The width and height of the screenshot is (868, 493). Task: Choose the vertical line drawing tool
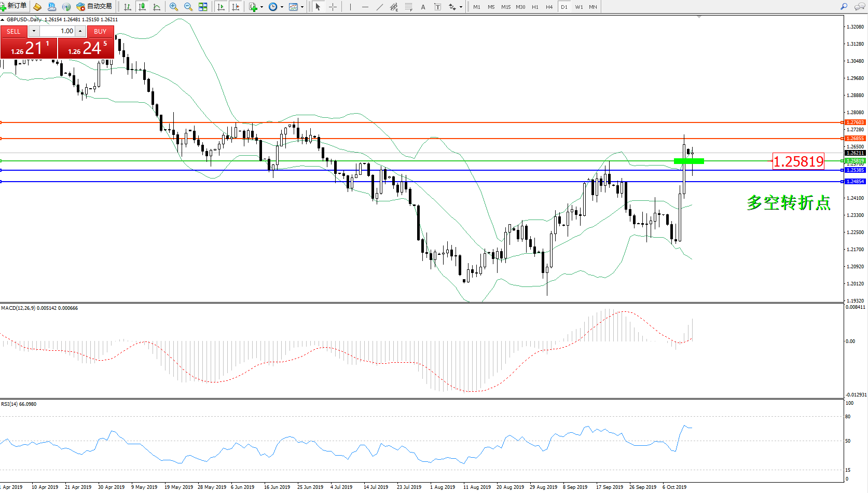point(350,7)
